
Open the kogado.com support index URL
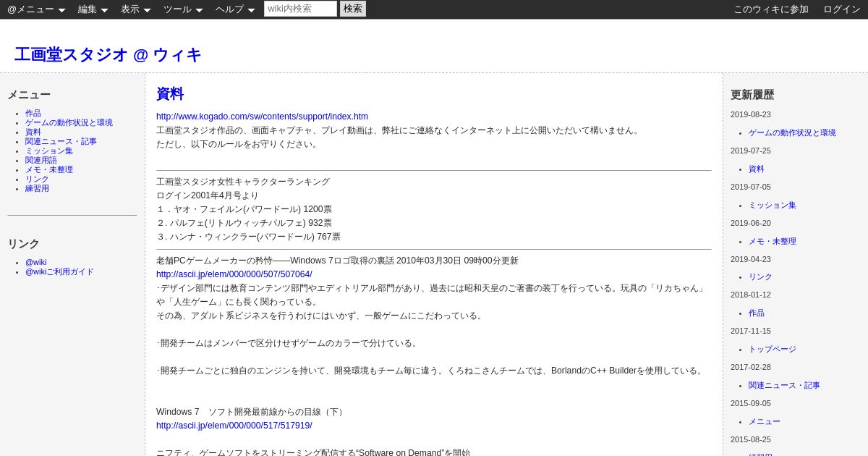262,117
